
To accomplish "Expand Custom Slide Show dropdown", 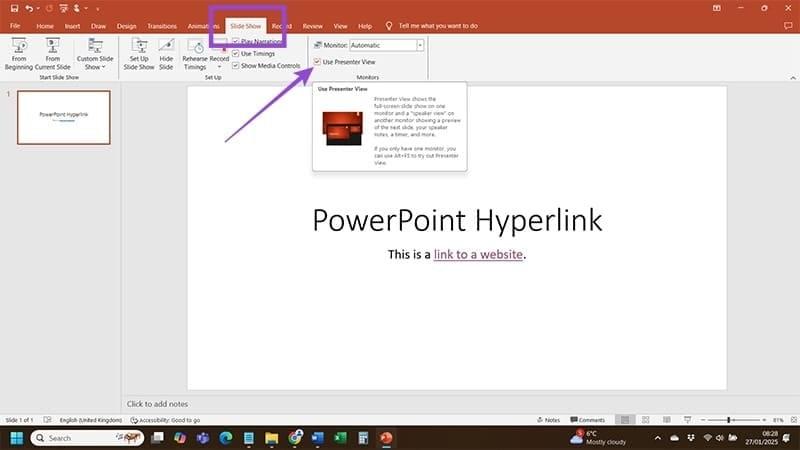I will [95, 62].
